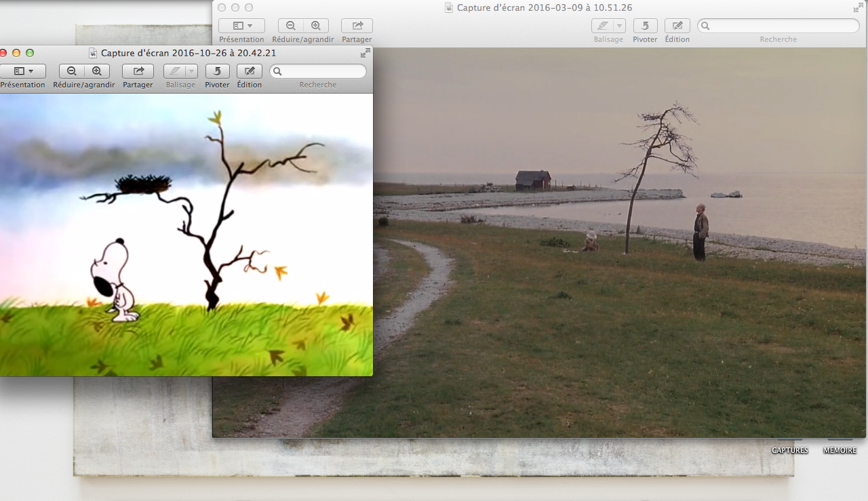
Task: Open Présentation dropdown in the Snoopy window
Action: click(x=22, y=71)
